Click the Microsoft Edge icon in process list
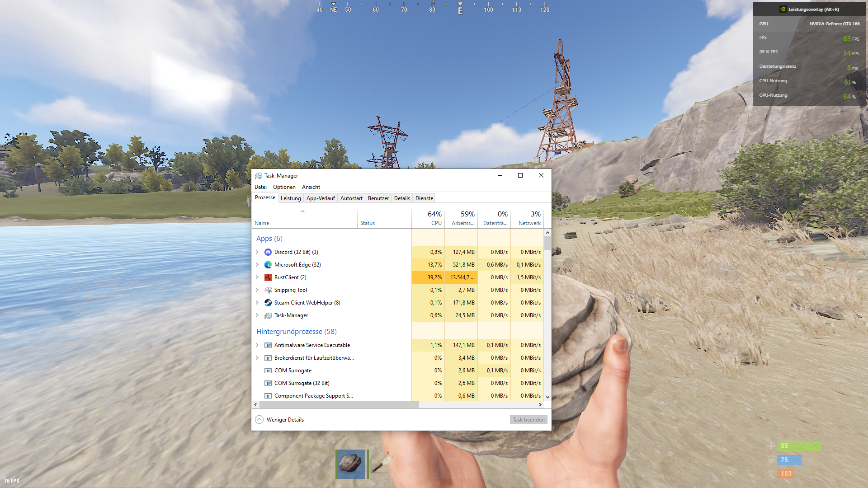Screen dimensions: 868x488 click(x=268, y=265)
